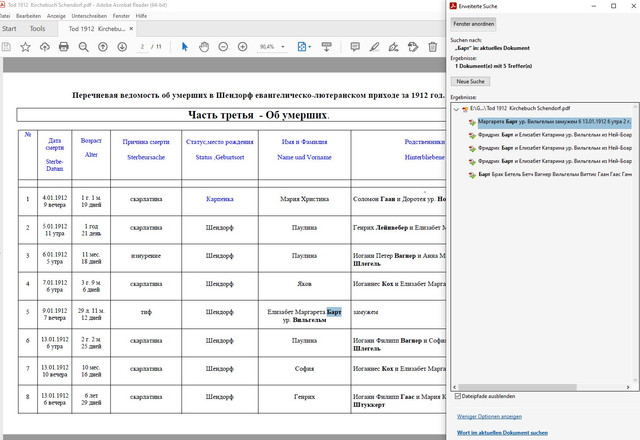The height and width of the screenshot is (440, 640).
Task: Go to next page with down arrow
Action: tap(122, 47)
